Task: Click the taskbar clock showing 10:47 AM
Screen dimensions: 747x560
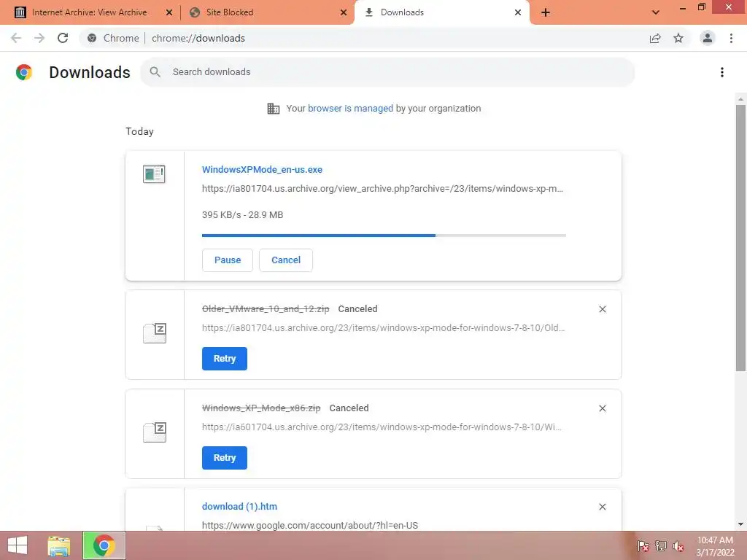Action: tap(715, 546)
